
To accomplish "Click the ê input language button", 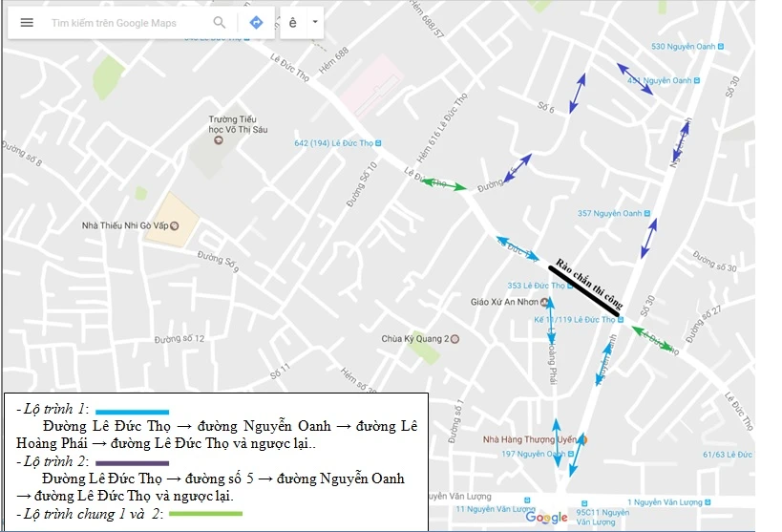I will 293,23.
